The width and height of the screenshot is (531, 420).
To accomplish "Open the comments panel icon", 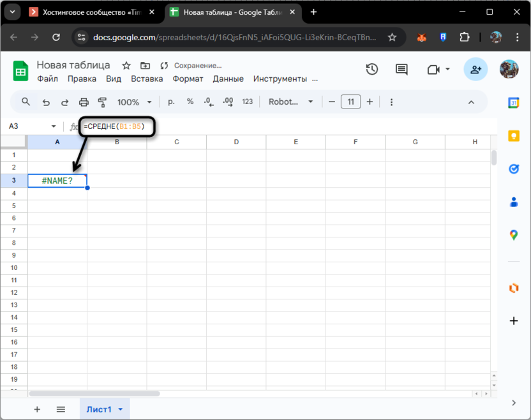I will (401, 70).
